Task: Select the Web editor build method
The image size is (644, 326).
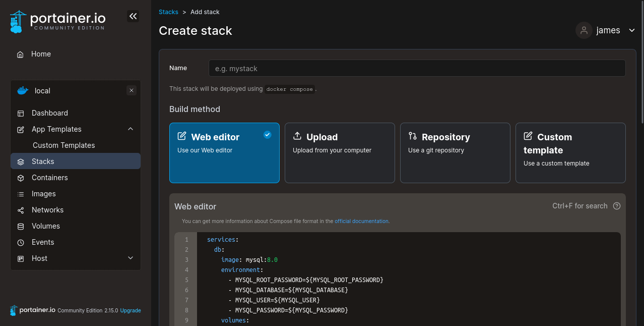Action: pyautogui.click(x=224, y=152)
